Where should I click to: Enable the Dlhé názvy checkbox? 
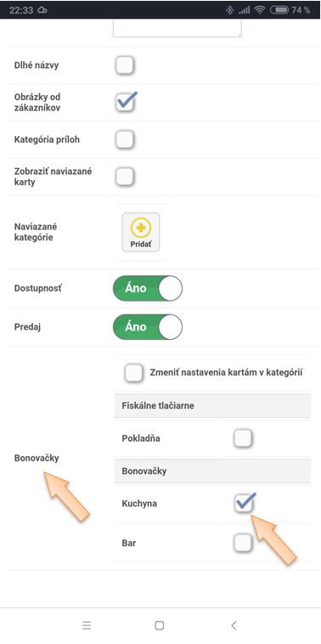pos(124,65)
